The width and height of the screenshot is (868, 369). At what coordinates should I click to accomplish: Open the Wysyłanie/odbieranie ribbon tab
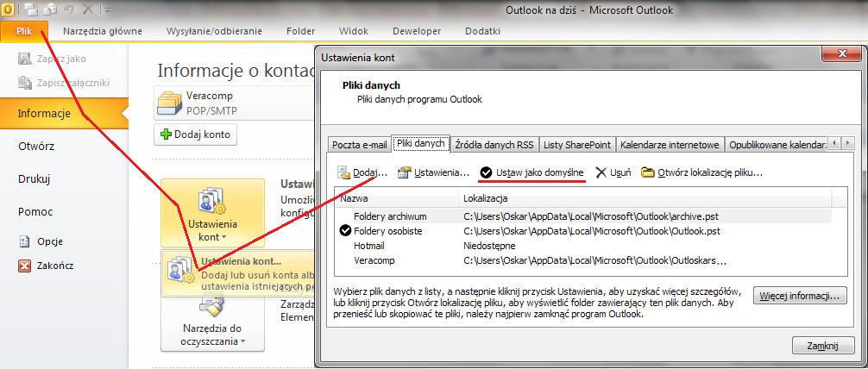pyautogui.click(x=214, y=31)
